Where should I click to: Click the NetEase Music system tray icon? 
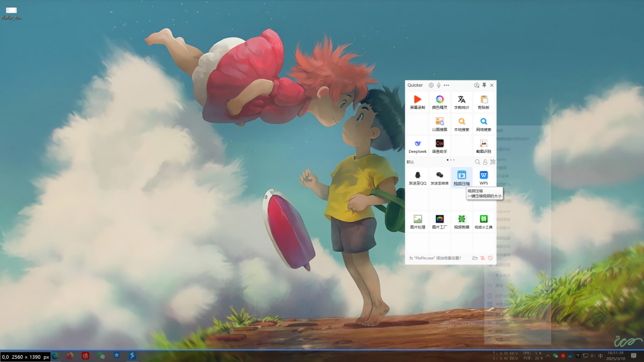[563, 356]
